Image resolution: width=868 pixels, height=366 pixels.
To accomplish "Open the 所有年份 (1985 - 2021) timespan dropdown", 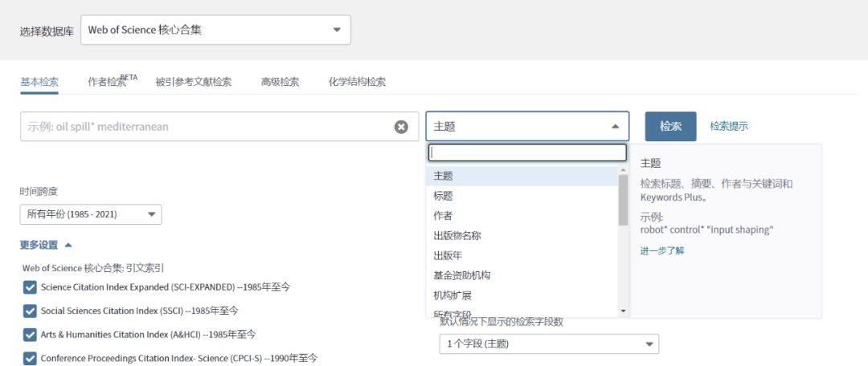I will 91,214.
